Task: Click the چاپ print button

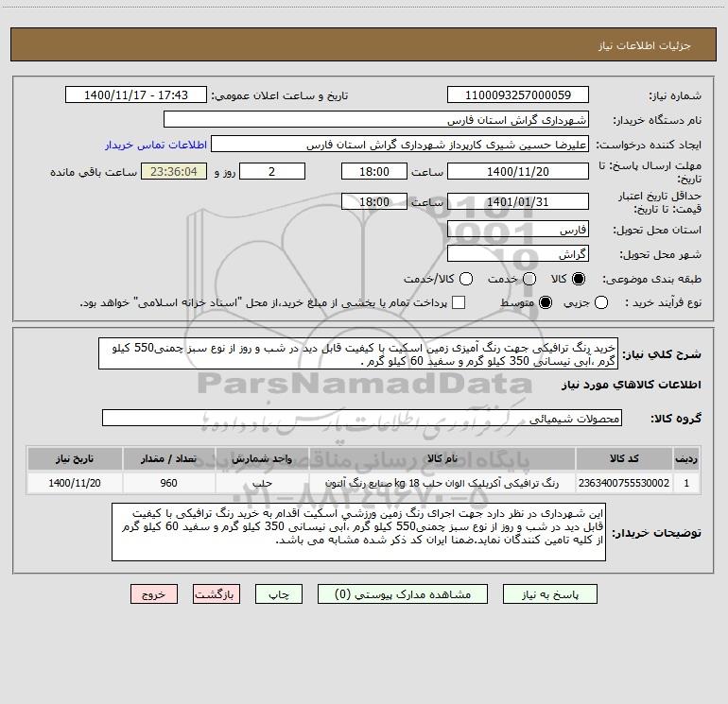Action: pyautogui.click(x=279, y=594)
